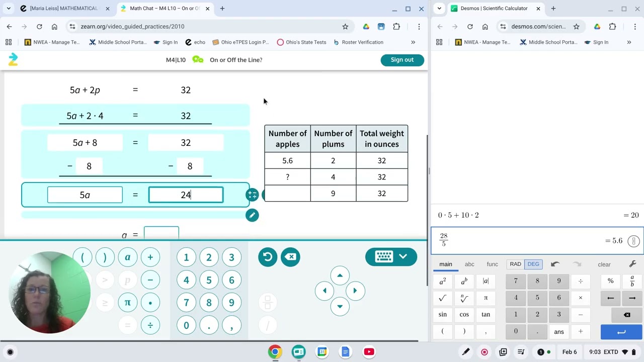Open the tab search dropdown in Desmos window
Viewport: 644px width, 362px height.
440,9
